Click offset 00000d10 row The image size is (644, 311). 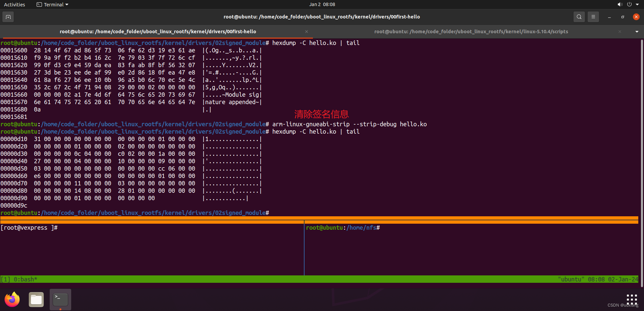pyautogui.click(x=131, y=139)
